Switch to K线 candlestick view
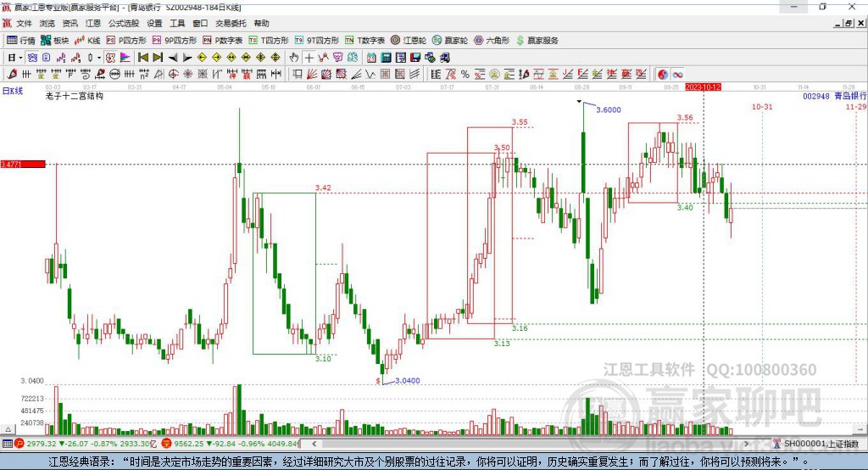Screen dimensions: 868x470 pyautogui.click(x=87, y=41)
